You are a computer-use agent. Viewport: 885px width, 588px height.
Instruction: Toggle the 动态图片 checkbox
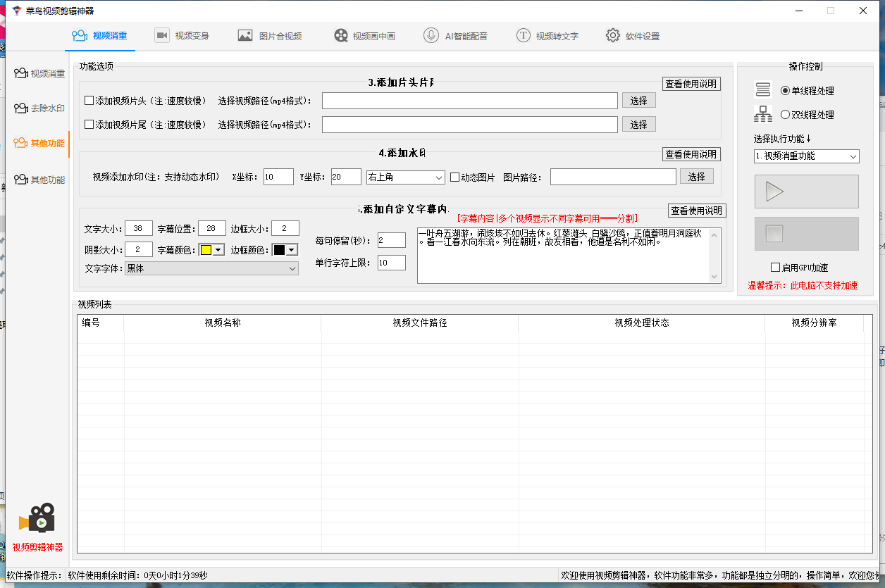tap(455, 177)
